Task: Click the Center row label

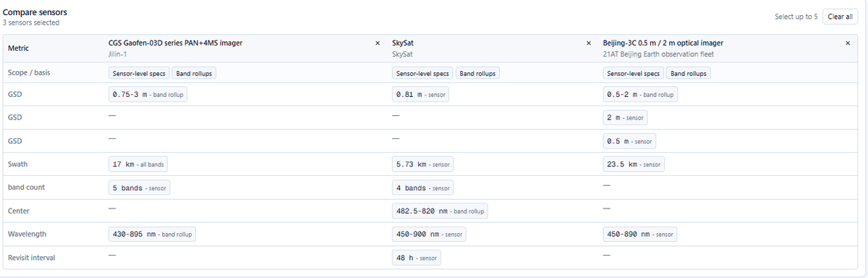Action: click(18, 211)
